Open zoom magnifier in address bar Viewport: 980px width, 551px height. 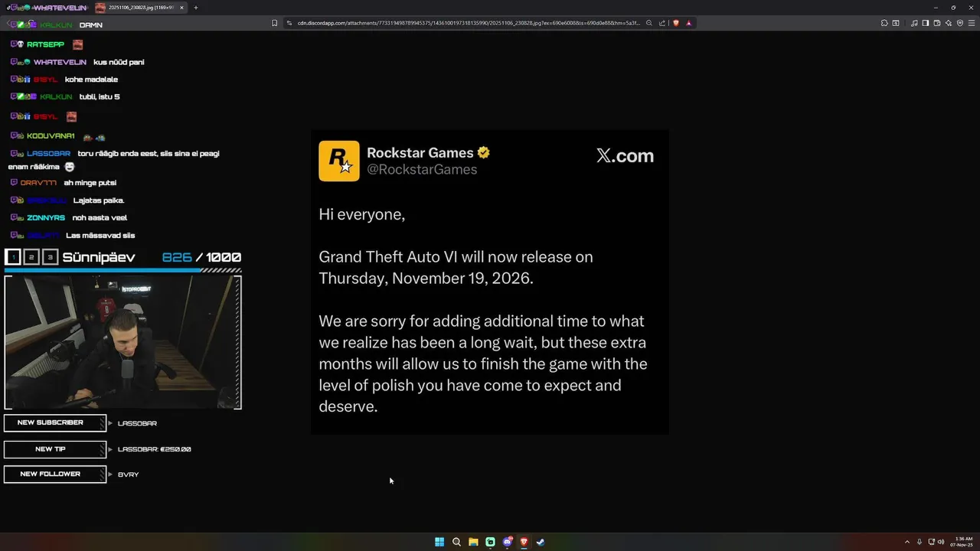tap(649, 23)
